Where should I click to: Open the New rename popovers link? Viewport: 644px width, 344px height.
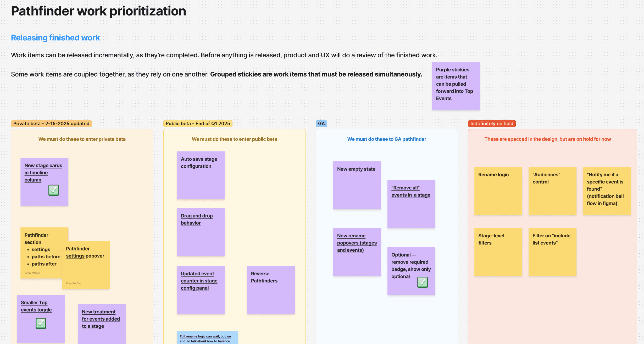point(357,243)
